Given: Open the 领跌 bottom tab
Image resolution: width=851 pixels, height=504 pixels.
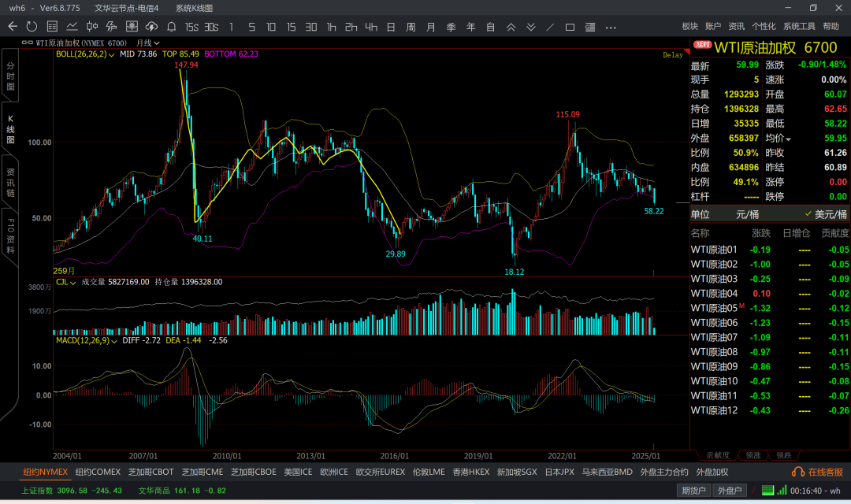Looking at the screenshot, I should click(784, 455).
